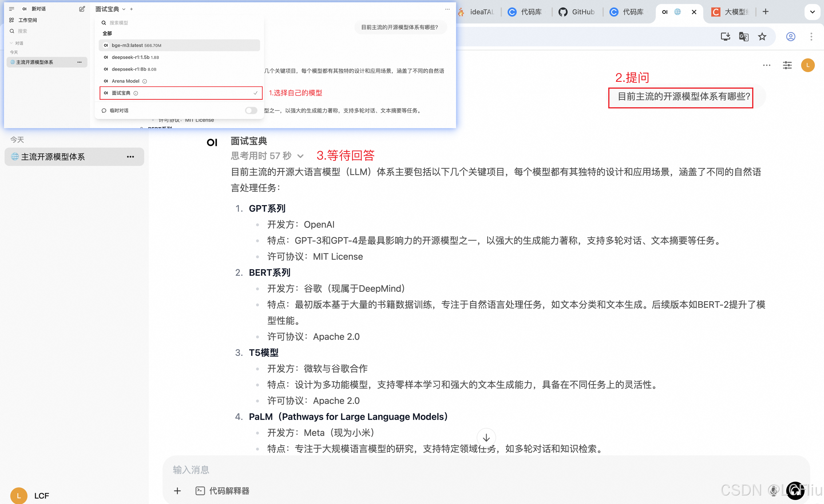Screen dimensions: 824x504
Task: Click the 面试宝典 model name above the reply
Action: [249, 141]
